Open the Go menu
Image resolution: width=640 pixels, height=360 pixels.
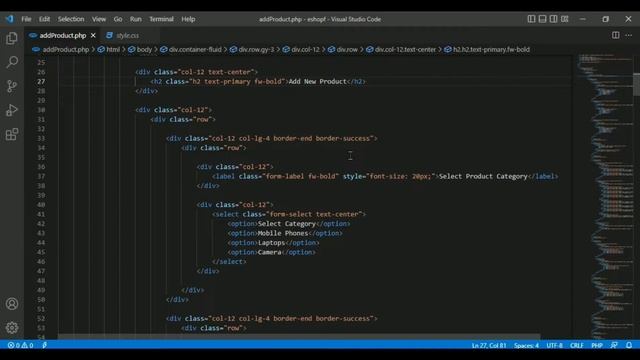pos(118,19)
